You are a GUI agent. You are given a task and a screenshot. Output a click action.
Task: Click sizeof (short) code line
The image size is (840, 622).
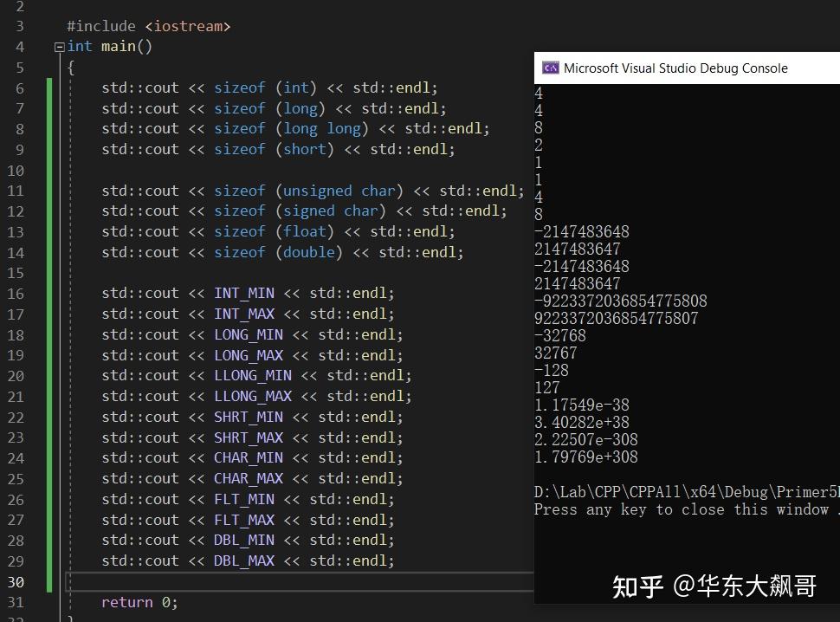[x=278, y=150]
